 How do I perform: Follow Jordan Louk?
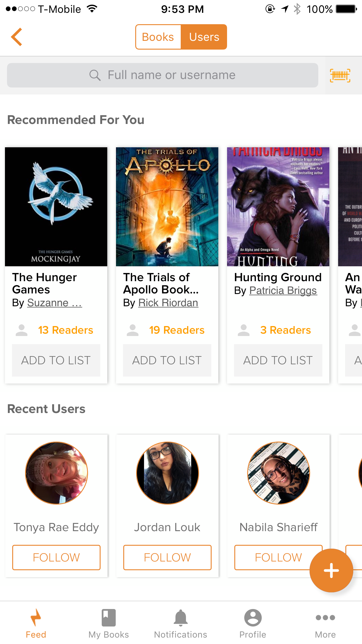(167, 557)
